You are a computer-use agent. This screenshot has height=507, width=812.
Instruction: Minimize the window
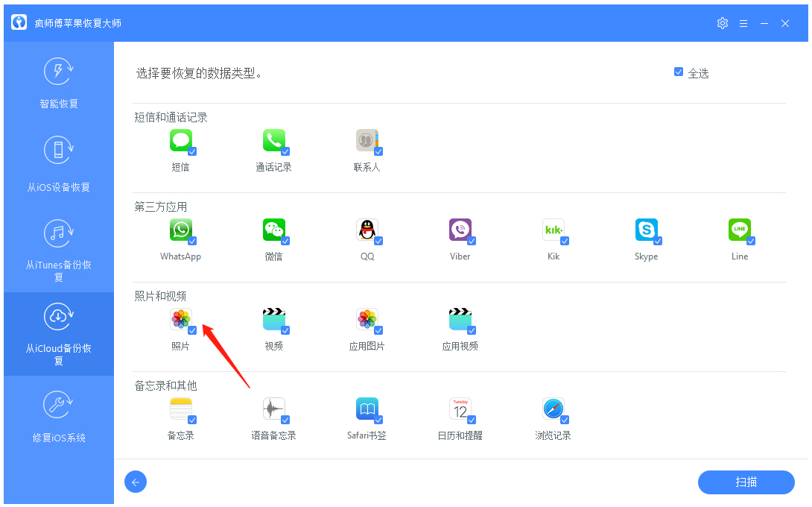(x=764, y=23)
